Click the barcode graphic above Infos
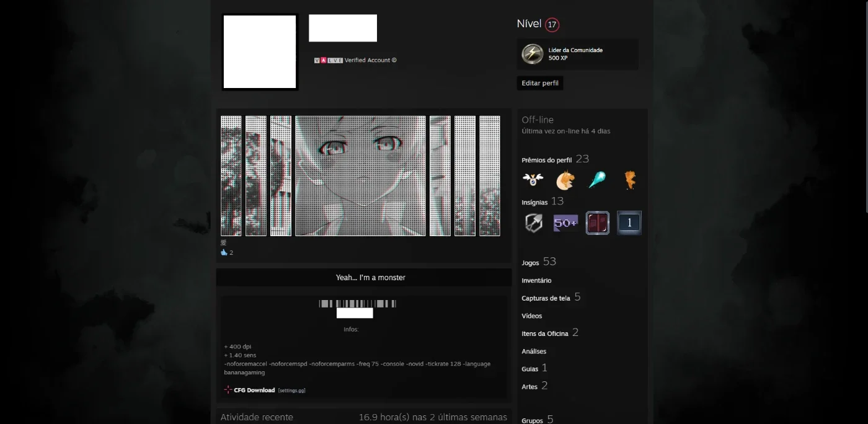This screenshot has width=868, height=424. [x=357, y=304]
